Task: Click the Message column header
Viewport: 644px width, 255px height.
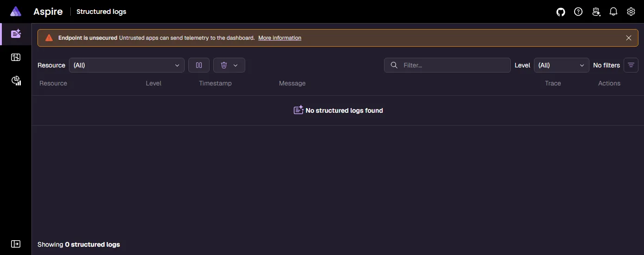Action: (292, 83)
